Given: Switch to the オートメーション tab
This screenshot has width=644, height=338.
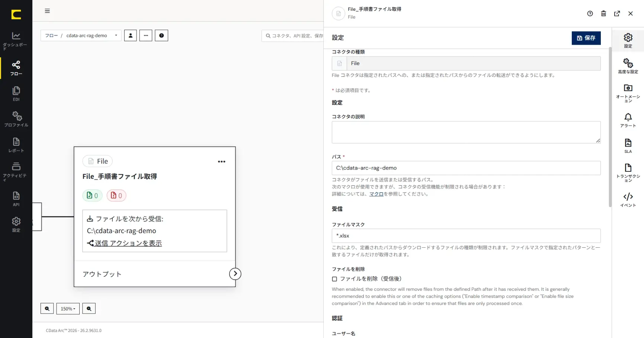Looking at the screenshot, I should [x=628, y=93].
